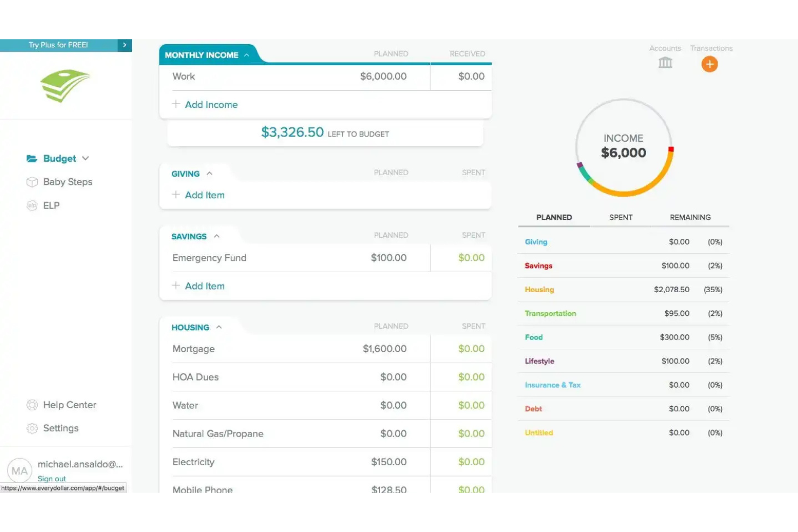Image resolution: width=798 pixels, height=532 pixels.
Task: Collapse the Monthly Income section
Action: [x=246, y=54]
